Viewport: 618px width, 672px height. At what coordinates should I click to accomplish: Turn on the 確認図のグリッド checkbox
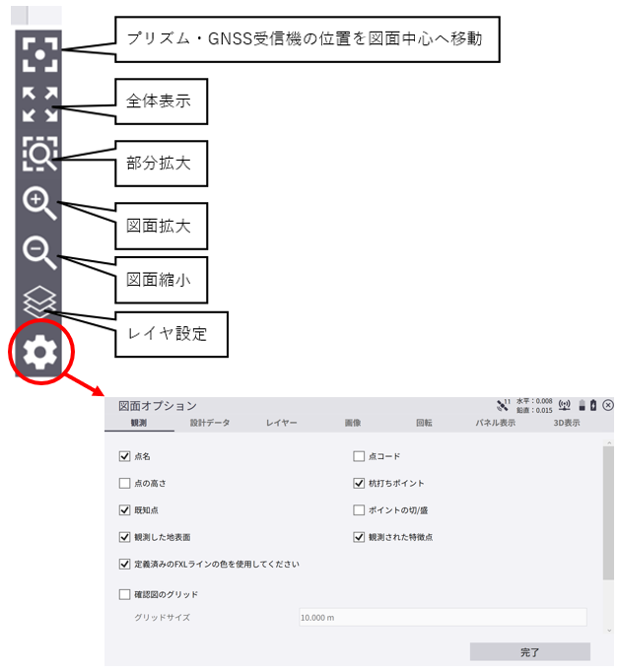[125, 594]
